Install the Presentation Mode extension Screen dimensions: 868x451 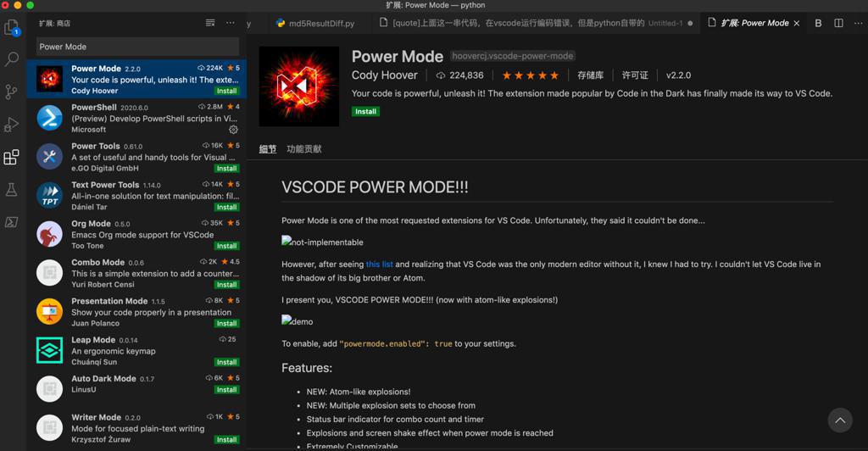pyautogui.click(x=226, y=323)
